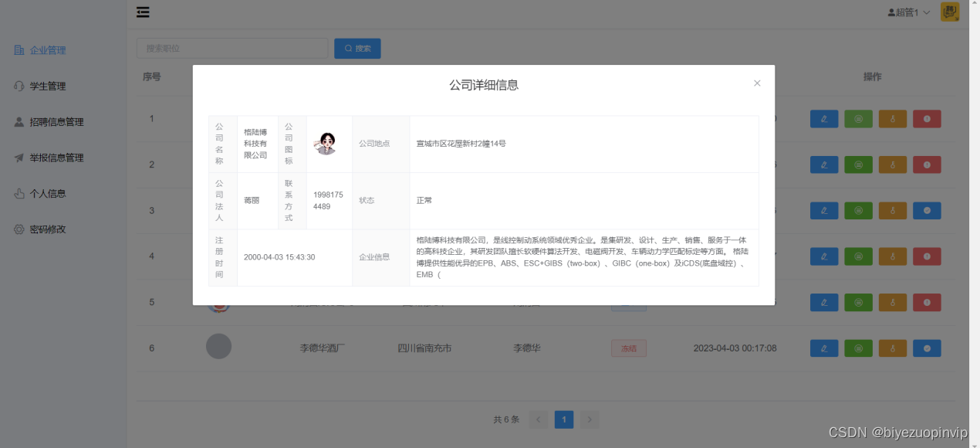The image size is (980, 448).
Task: Go to next page with right chevron
Action: pyautogui.click(x=590, y=420)
